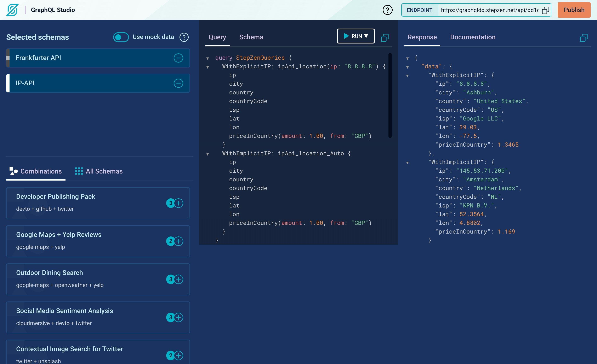Click the StepZen logo icon
The height and width of the screenshot is (364, 597).
13,10
